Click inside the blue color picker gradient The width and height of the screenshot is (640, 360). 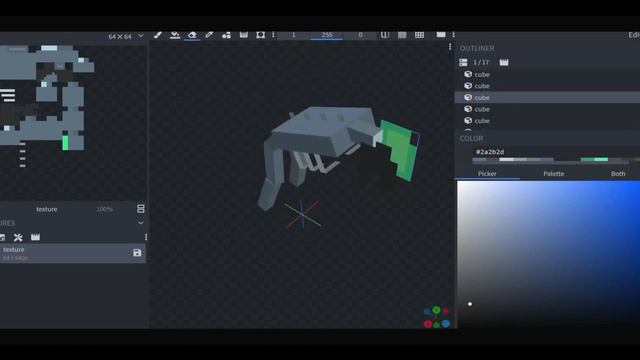pos(549,254)
